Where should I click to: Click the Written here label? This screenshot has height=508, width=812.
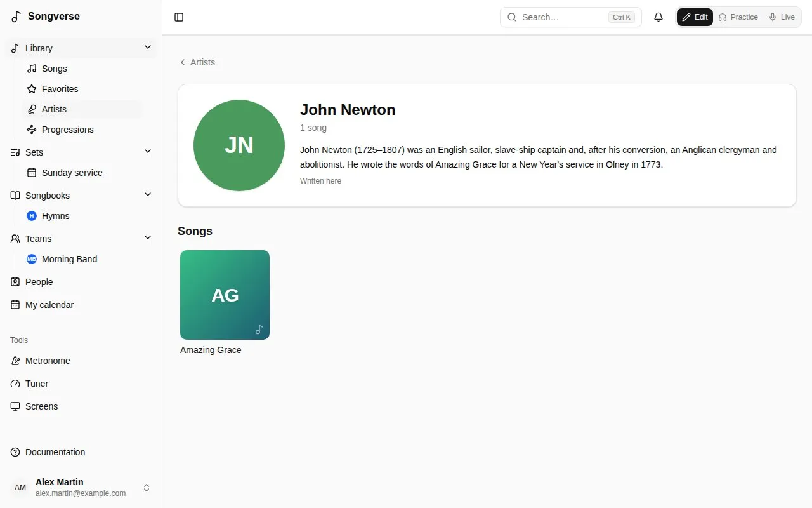(x=320, y=181)
